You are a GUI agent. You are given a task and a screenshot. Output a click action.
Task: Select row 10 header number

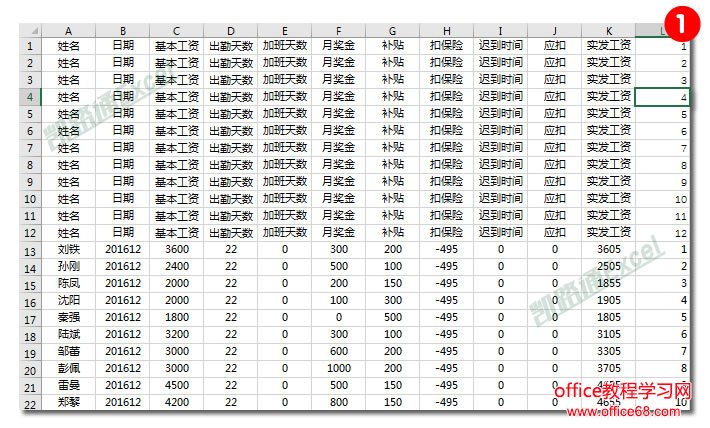30,199
